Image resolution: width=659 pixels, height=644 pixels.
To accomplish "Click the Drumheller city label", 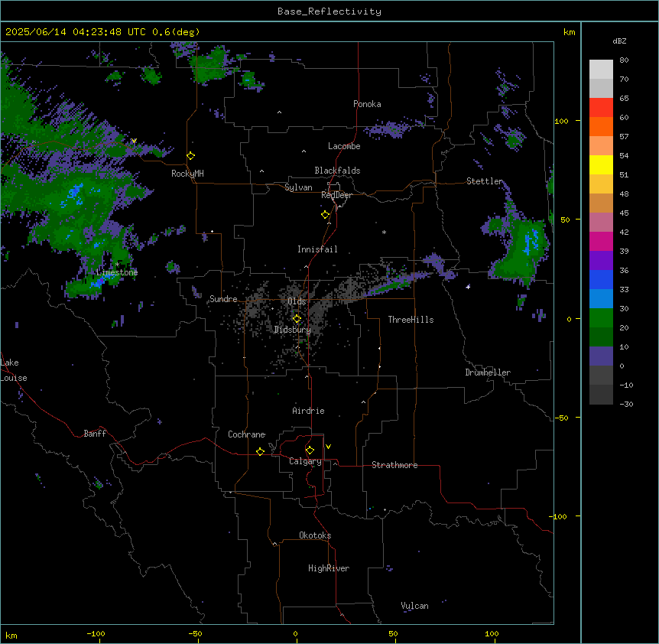I will [x=488, y=372].
